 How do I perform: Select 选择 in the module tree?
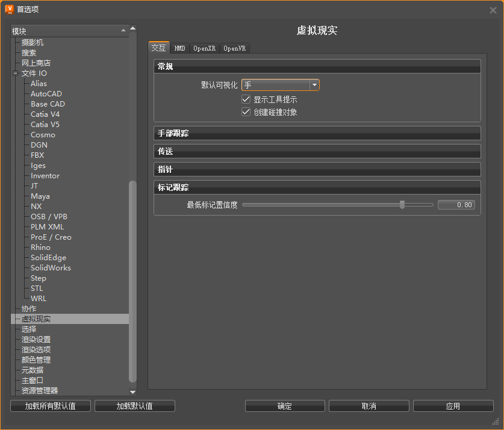coord(29,329)
